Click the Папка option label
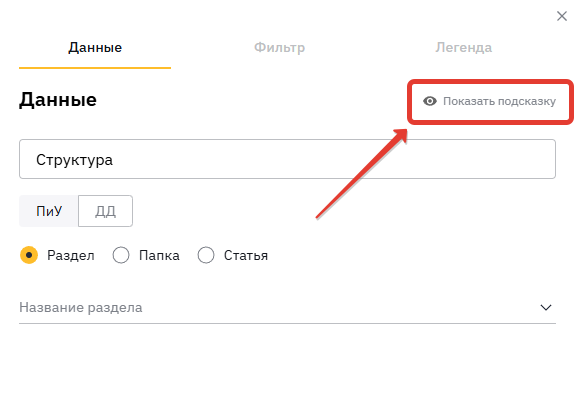579x416 pixels. pos(159,255)
